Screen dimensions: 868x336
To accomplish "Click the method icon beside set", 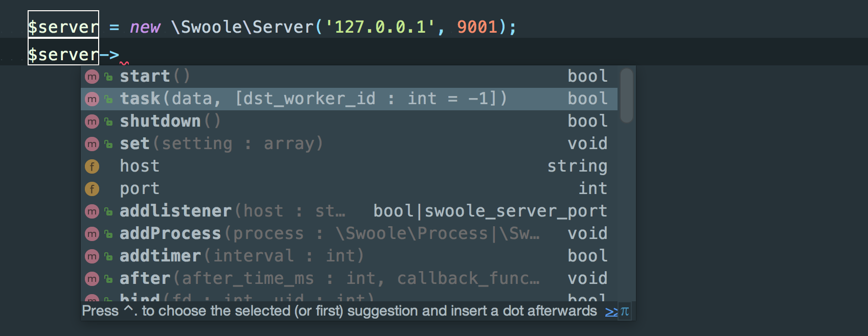I will pyautogui.click(x=92, y=144).
